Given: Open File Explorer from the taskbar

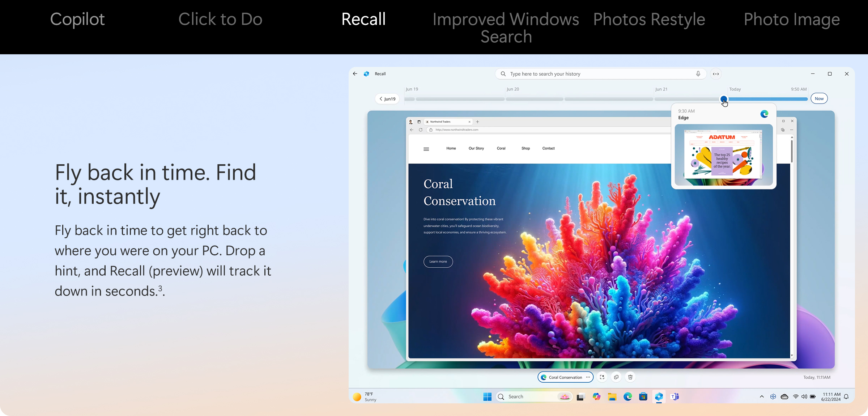Looking at the screenshot, I should pos(612,397).
